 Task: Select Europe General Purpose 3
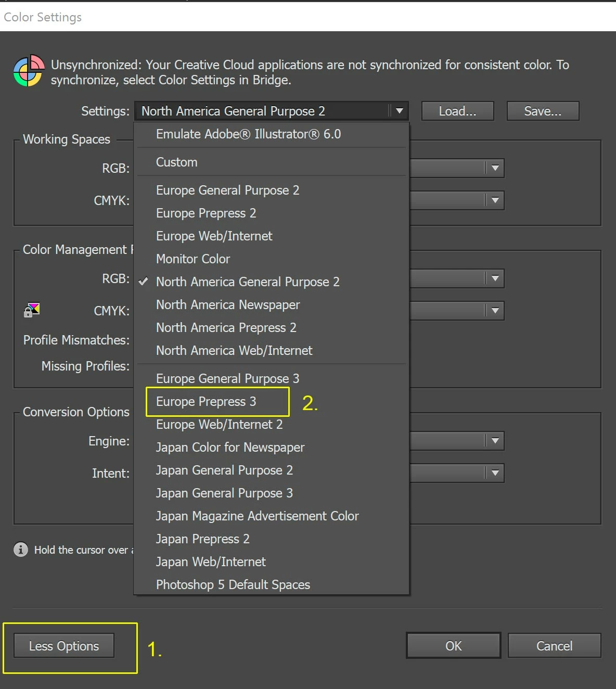271,379
